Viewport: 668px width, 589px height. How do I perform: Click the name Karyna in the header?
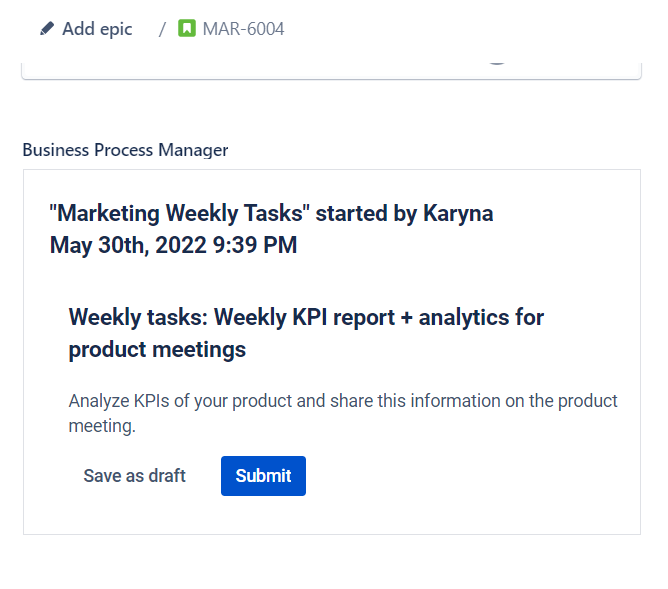(x=457, y=213)
